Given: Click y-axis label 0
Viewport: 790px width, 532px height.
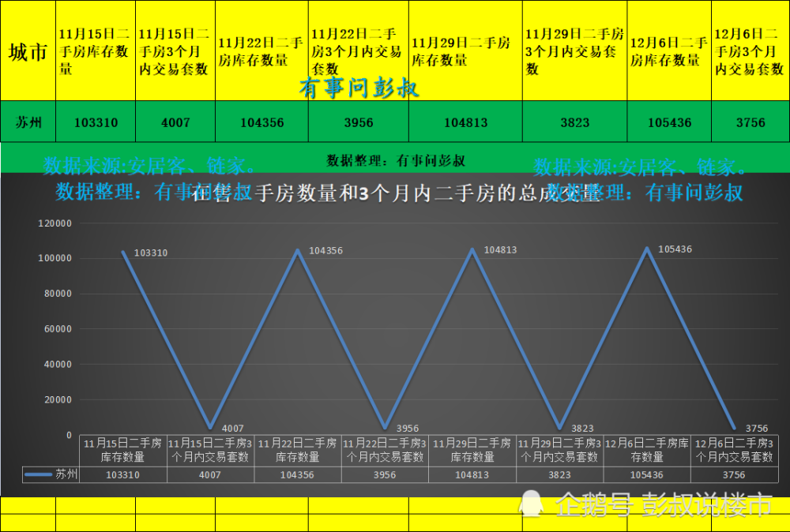Looking at the screenshot, I should (69, 435).
